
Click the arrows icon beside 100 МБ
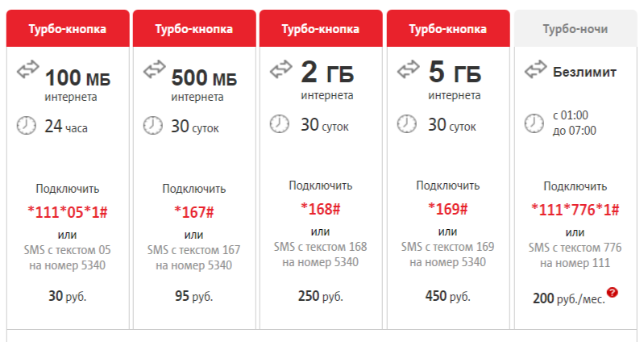28,69
